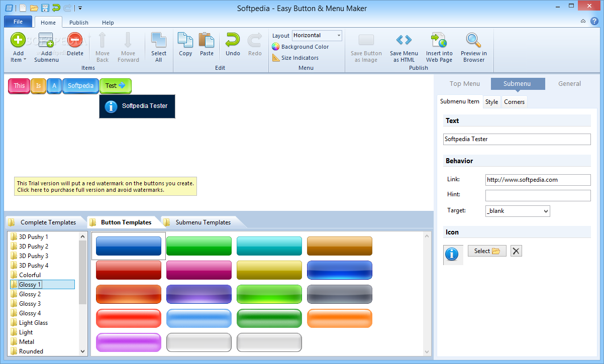
Task: Click the Add Item ribbon icon
Action: [x=18, y=40]
